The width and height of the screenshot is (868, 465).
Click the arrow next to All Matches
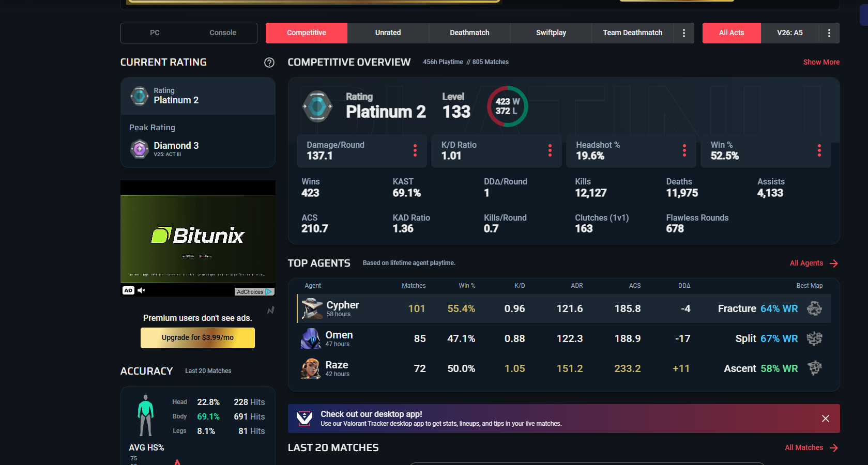click(834, 448)
